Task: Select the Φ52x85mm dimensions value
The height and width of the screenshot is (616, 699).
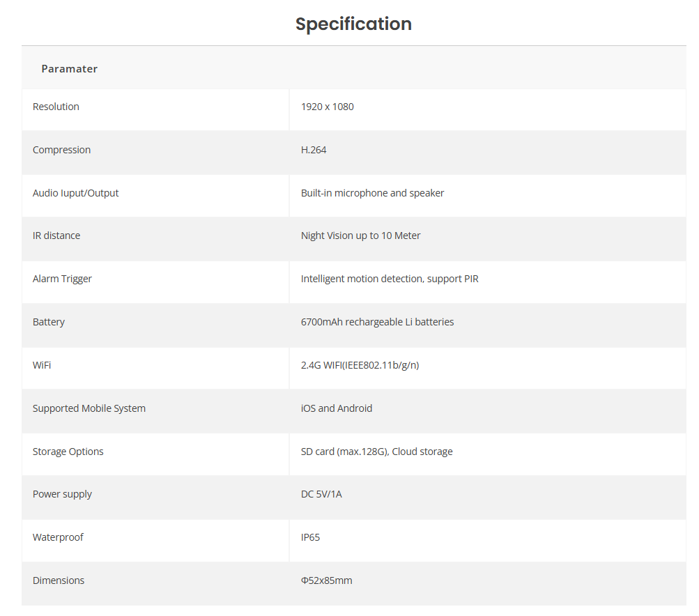Action: pos(326,580)
